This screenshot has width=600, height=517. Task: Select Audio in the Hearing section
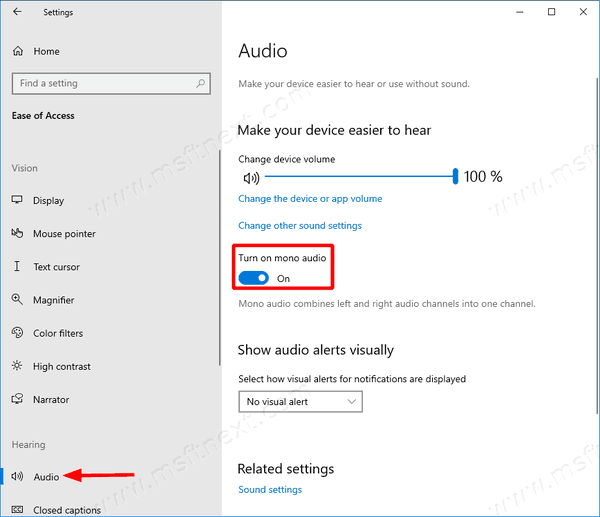click(x=46, y=477)
